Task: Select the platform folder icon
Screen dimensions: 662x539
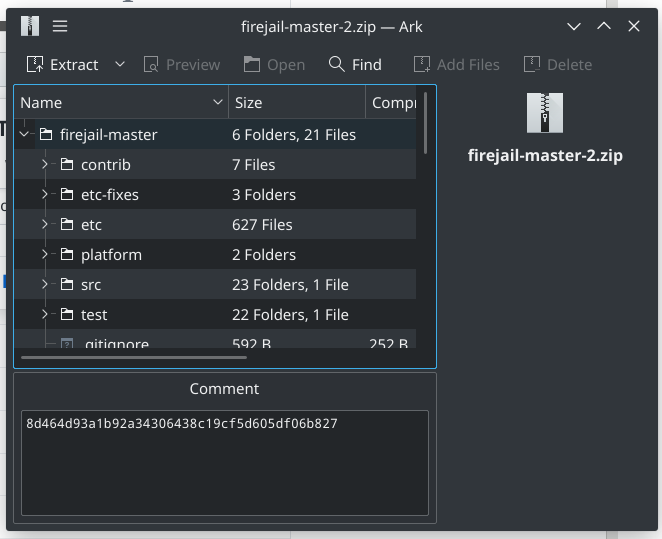Action: coord(67,255)
